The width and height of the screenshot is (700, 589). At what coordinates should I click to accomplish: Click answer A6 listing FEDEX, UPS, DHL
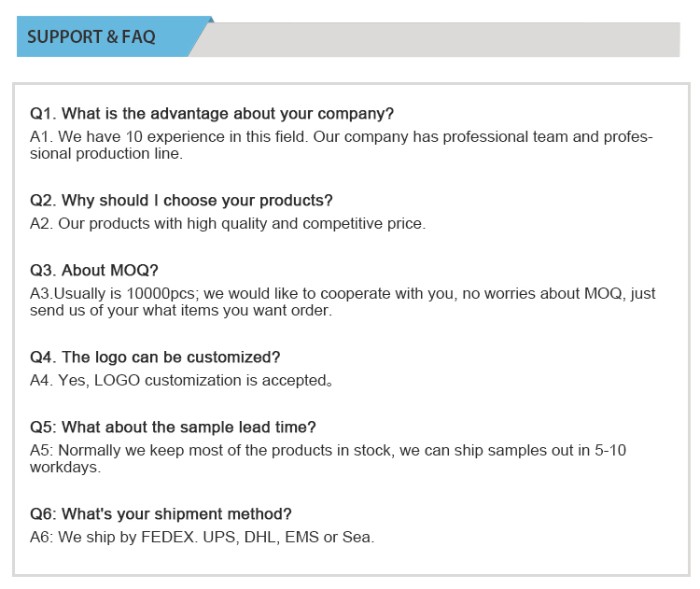[x=202, y=538]
